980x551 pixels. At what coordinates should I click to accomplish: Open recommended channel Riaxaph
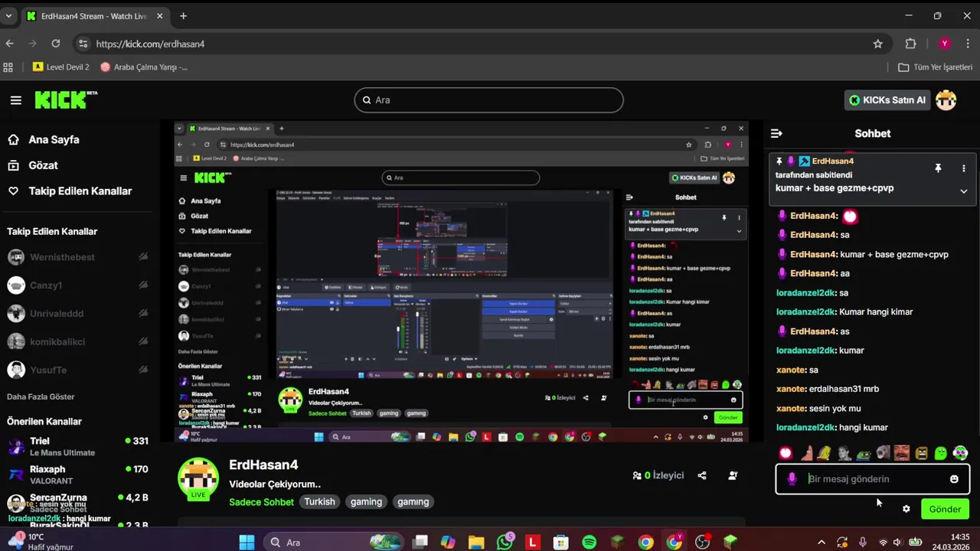tap(77, 474)
